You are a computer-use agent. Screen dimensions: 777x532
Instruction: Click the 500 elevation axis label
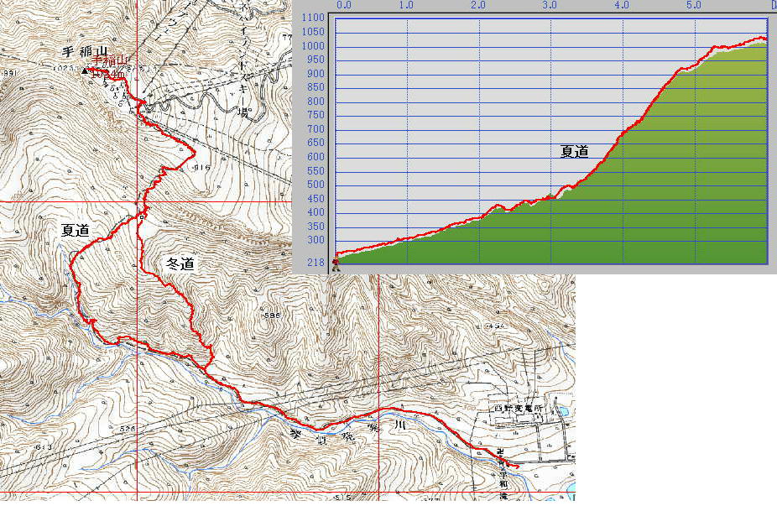pyautogui.click(x=315, y=185)
